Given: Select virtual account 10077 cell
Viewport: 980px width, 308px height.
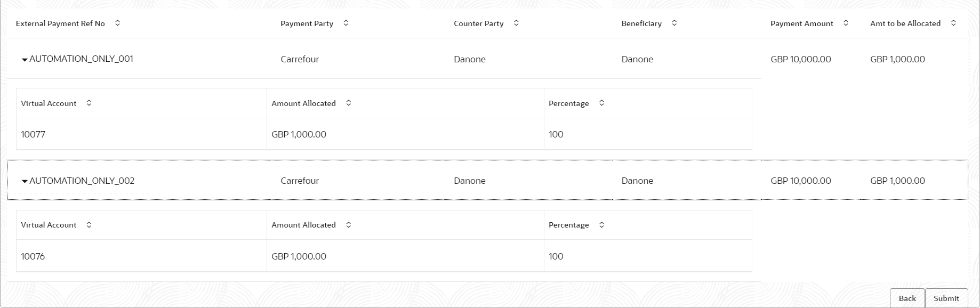Looking at the screenshot, I should coord(33,134).
